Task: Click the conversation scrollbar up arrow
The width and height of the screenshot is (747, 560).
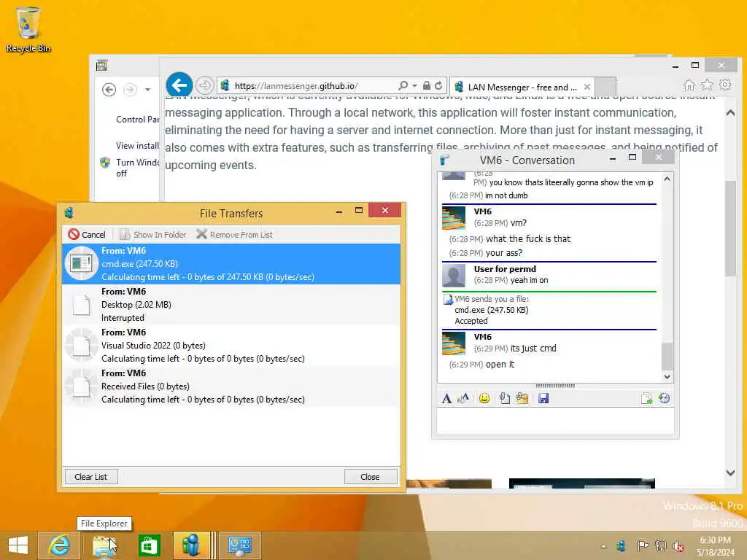Action: click(x=667, y=179)
